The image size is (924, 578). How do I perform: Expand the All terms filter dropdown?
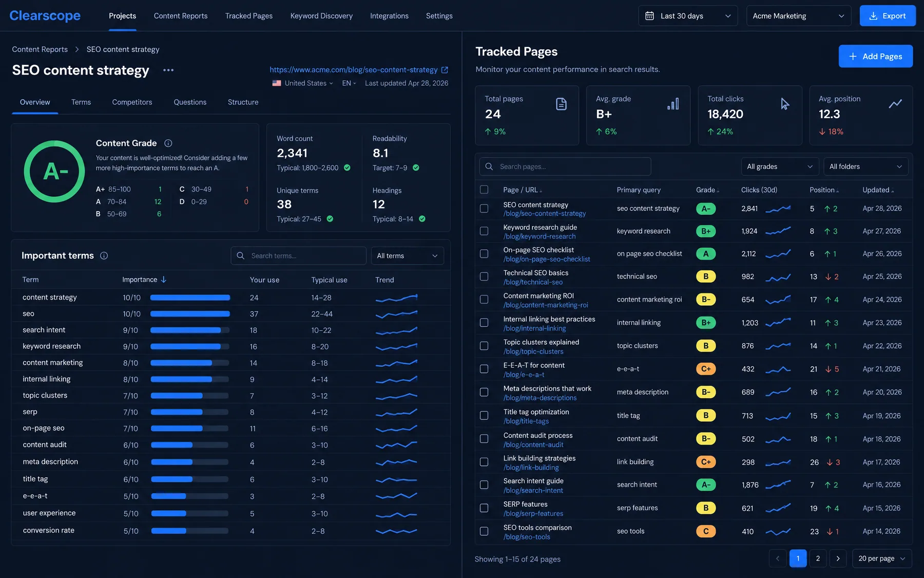(x=408, y=256)
